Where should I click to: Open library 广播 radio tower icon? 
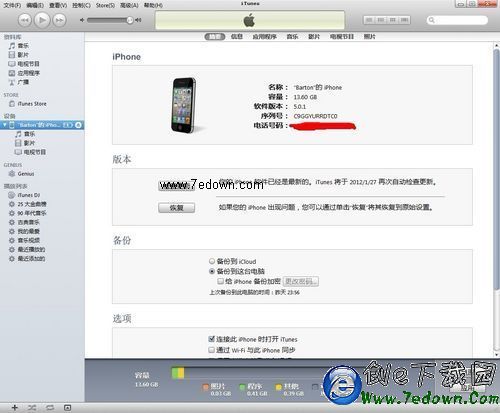tap(12, 82)
